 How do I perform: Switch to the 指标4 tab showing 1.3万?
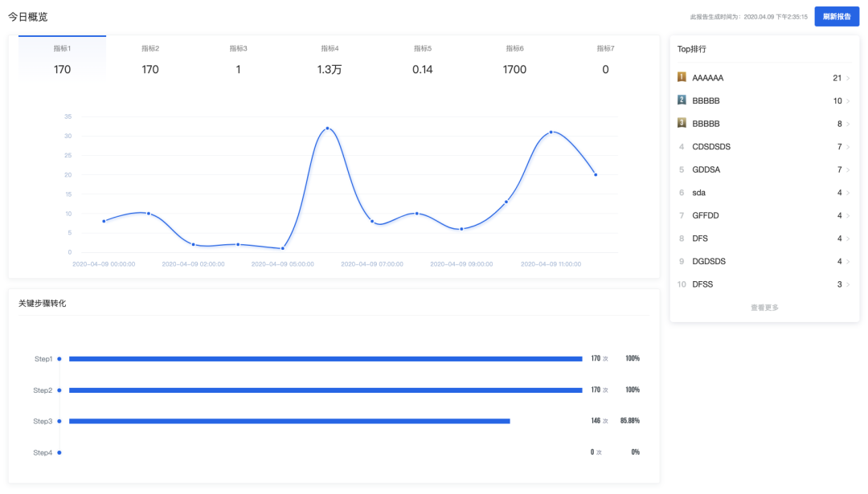tap(330, 59)
